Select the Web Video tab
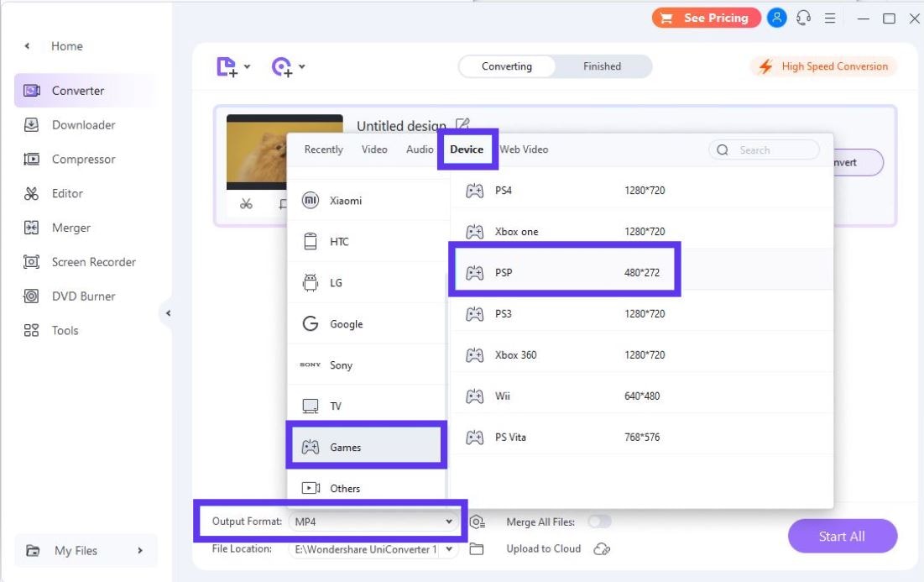 click(x=524, y=149)
